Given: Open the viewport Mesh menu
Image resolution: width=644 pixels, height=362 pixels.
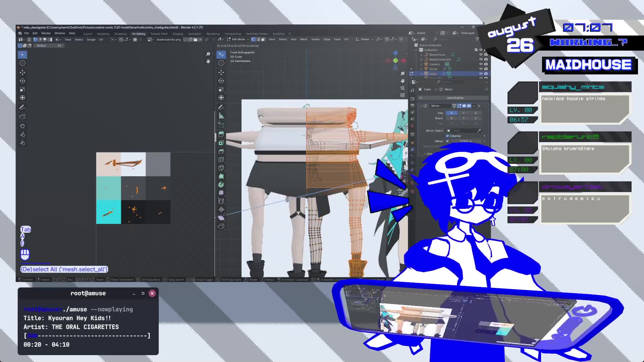Looking at the screenshot, I should pyautogui.click(x=304, y=39).
